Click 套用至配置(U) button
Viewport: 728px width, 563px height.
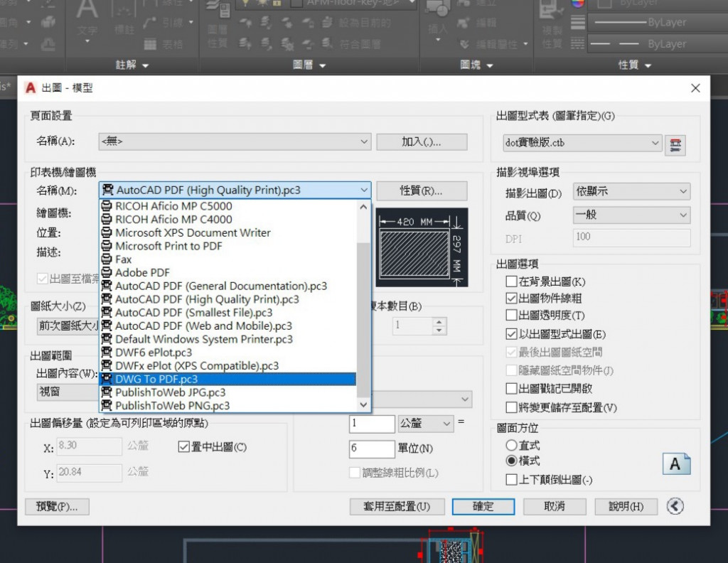397,506
